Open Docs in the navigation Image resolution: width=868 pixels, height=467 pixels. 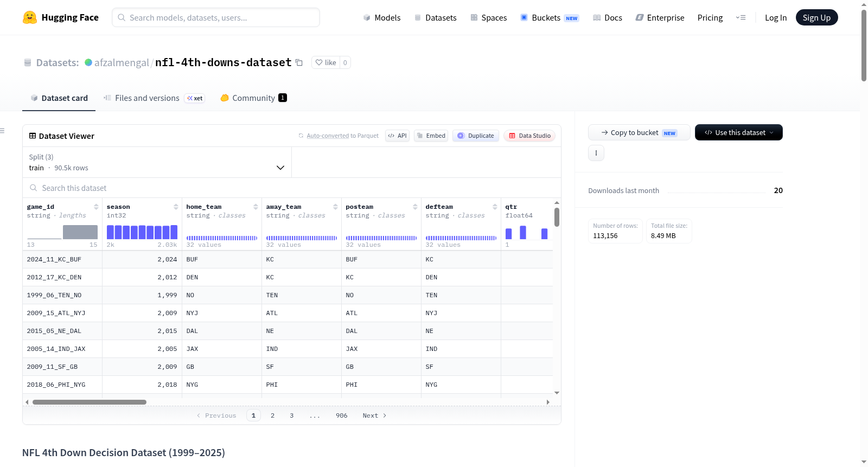[608, 17]
